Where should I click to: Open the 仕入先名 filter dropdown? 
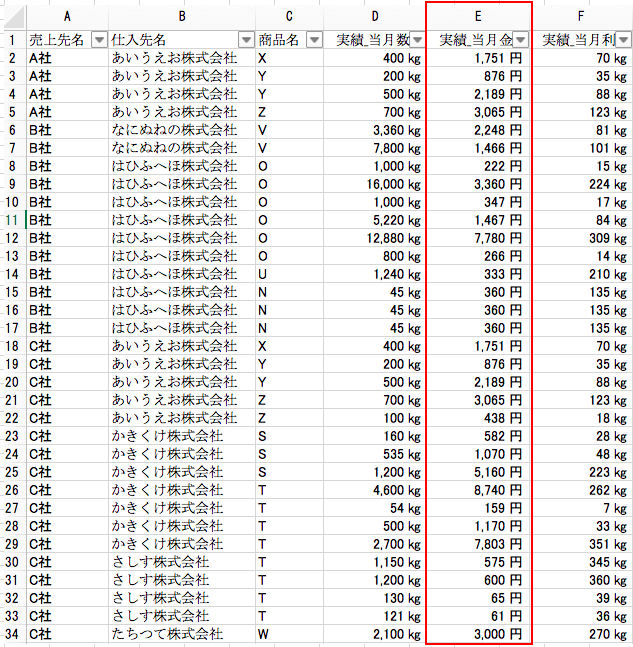tap(246, 40)
